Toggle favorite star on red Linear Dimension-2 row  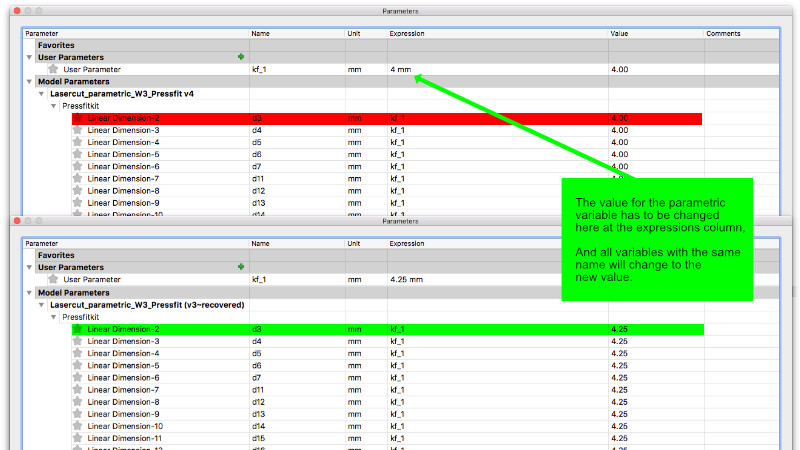click(x=78, y=118)
